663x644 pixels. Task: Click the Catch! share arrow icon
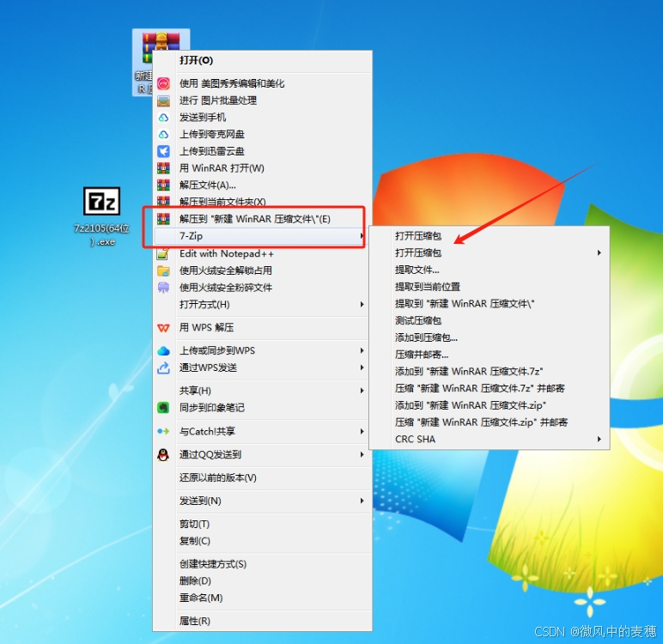(164, 431)
